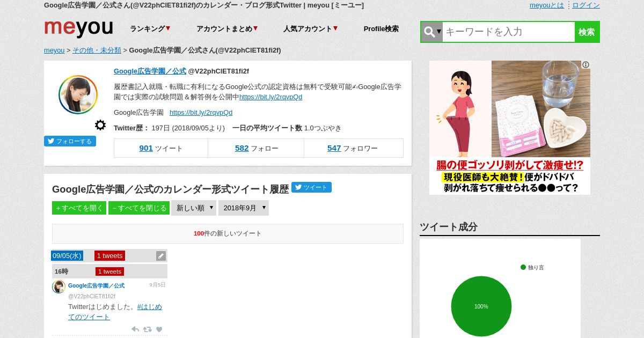Click the meyou breadcrumb link
The image size is (644, 338).
point(54,50)
